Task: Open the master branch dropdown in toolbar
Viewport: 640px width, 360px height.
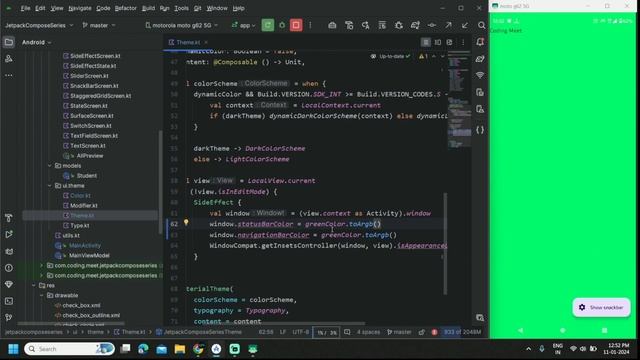Action: pos(99,25)
